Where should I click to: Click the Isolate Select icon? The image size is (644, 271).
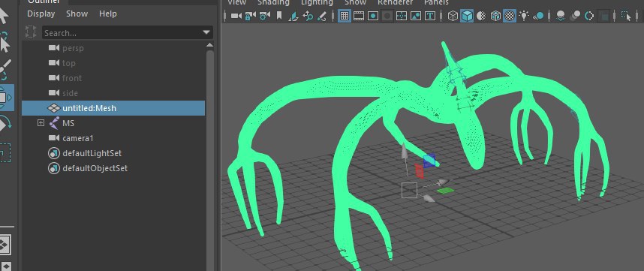pos(626,16)
